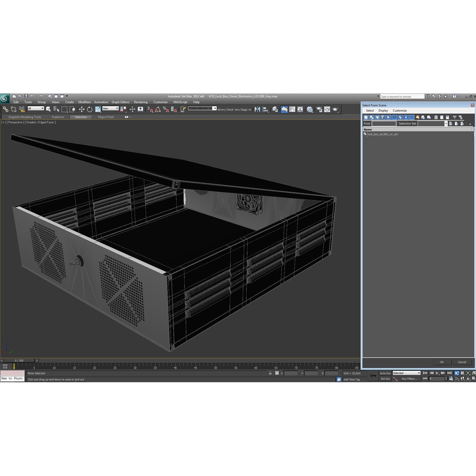Viewport: 476px width, 476px height.
Task: Click the Add Time Tag label
Action: pos(352,379)
